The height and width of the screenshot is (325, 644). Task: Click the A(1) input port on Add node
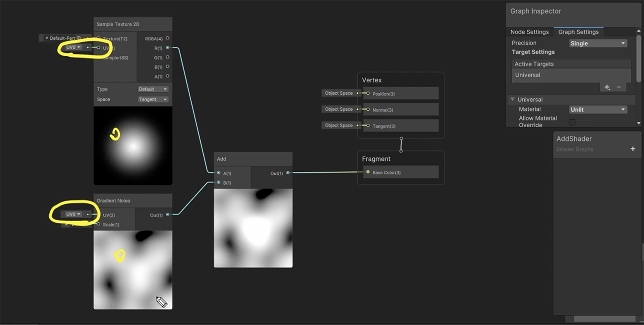pyautogui.click(x=218, y=173)
